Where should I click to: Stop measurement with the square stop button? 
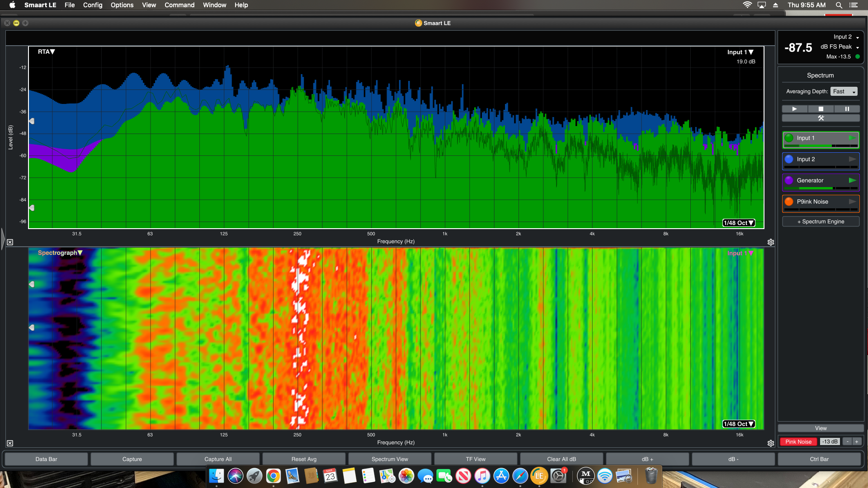821,109
